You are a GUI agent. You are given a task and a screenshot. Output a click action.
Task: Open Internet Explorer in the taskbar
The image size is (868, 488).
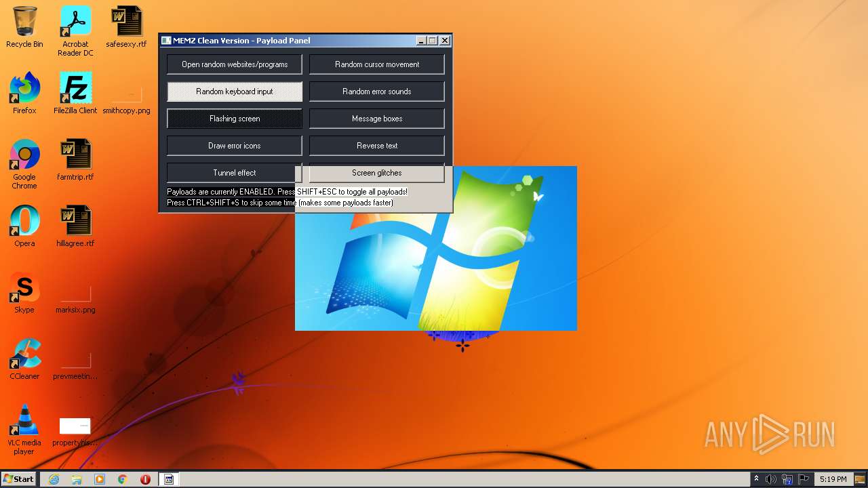pos(54,479)
